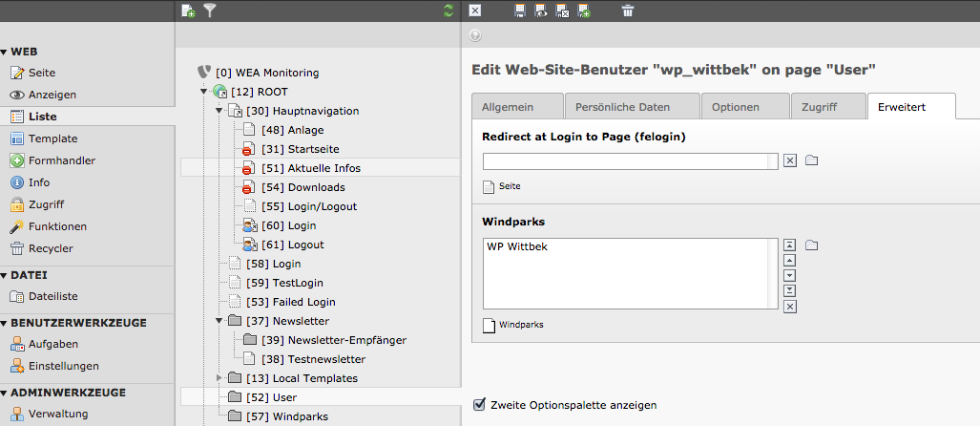Viewport: 980px width, 426px height.
Task: Open the Template module in sidebar
Action: click(52, 138)
